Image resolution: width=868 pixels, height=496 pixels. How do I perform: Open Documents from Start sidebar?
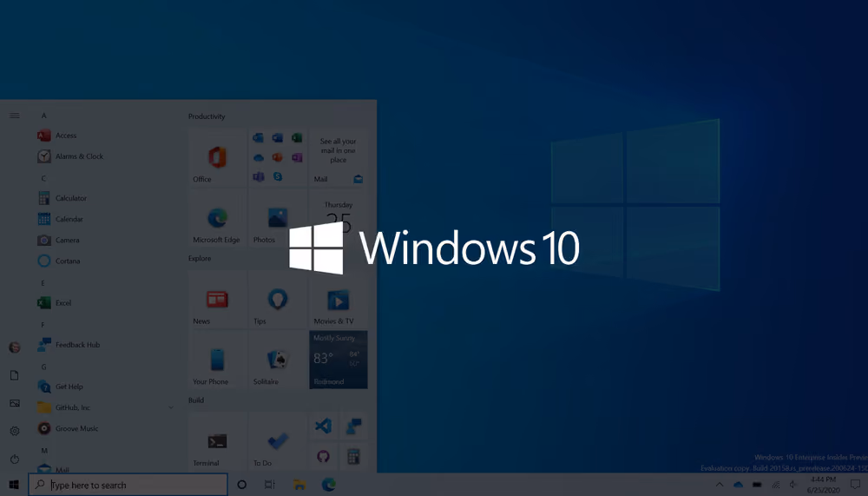coord(15,376)
